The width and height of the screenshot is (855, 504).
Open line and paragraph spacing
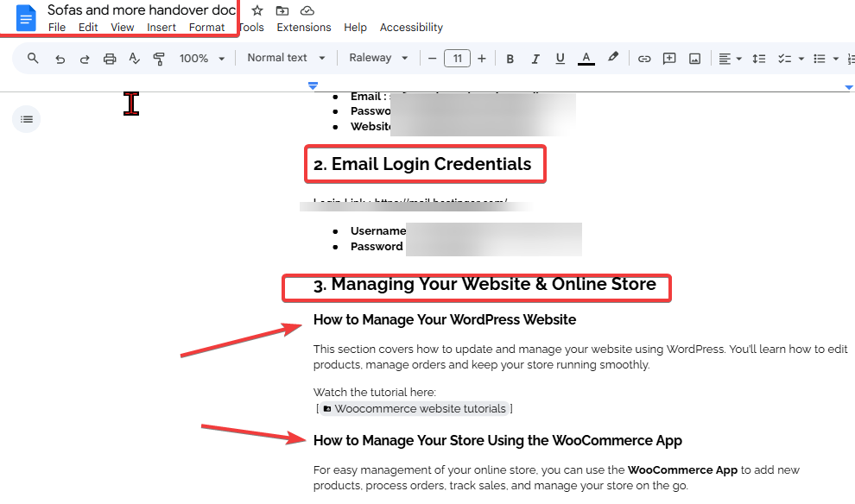pyautogui.click(x=759, y=59)
